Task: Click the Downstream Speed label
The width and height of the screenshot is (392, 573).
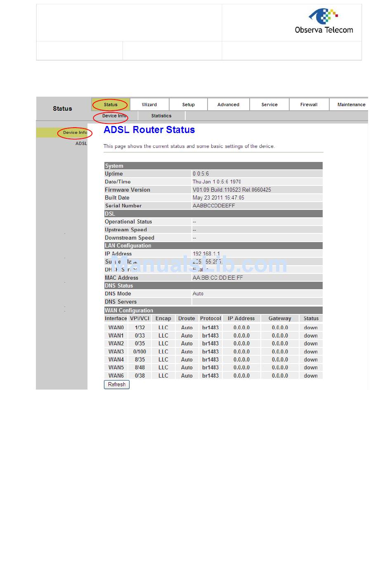Action: pos(130,238)
